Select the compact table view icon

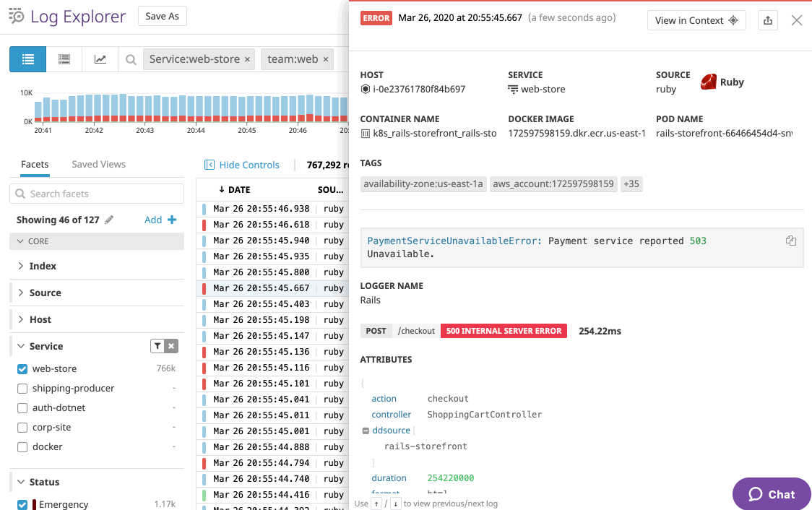coord(64,59)
